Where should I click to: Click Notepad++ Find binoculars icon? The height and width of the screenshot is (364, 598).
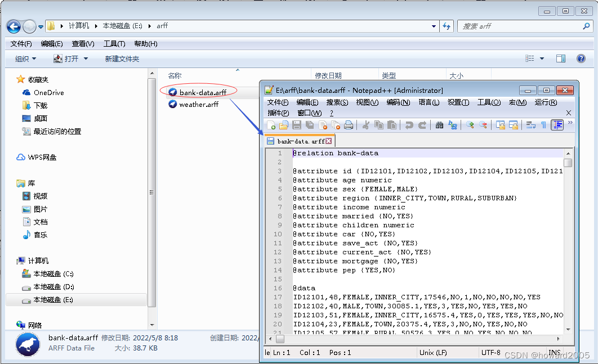point(439,125)
